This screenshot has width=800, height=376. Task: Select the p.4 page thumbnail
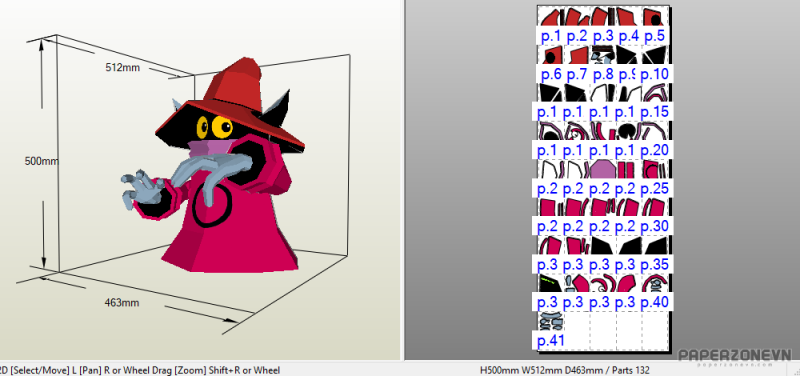click(x=628, y=25)
